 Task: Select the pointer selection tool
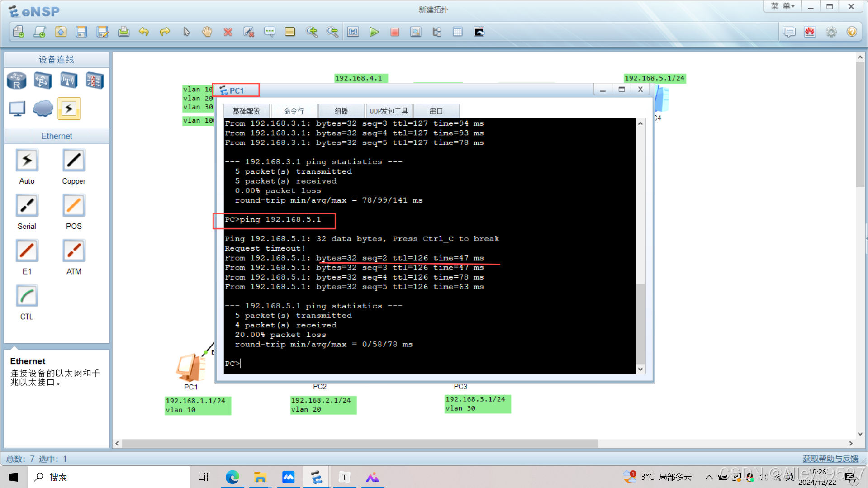tap(186, 32)
